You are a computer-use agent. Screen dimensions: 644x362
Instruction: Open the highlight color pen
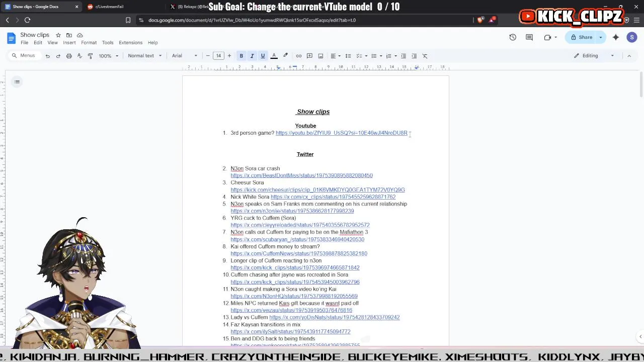pos(285,56)
